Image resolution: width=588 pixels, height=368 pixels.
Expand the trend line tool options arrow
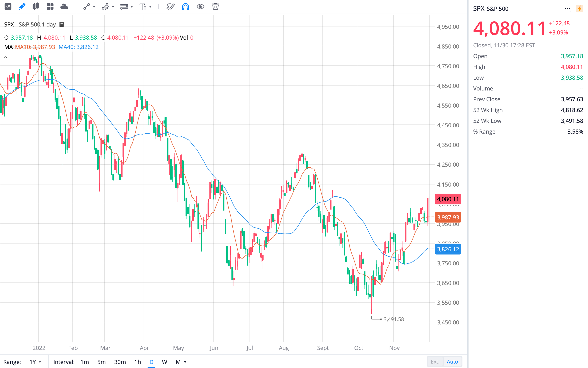[94, 7]
